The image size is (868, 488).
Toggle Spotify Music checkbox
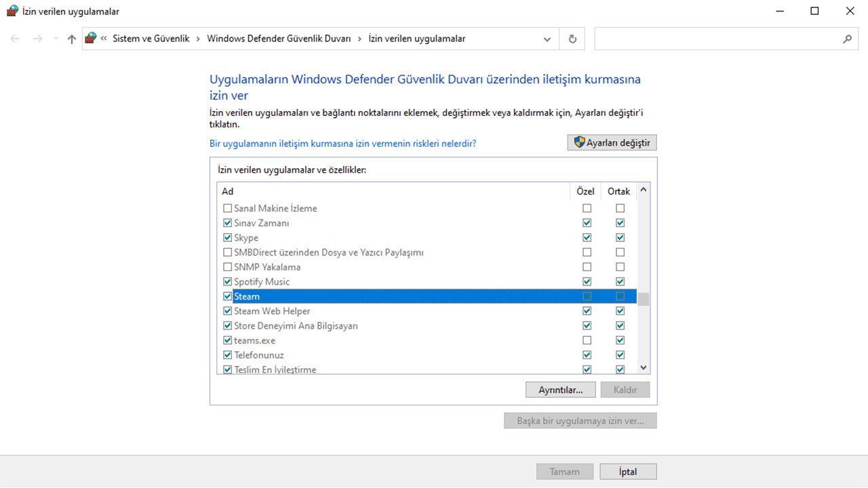pyautogui.click(x=228, y=282)
